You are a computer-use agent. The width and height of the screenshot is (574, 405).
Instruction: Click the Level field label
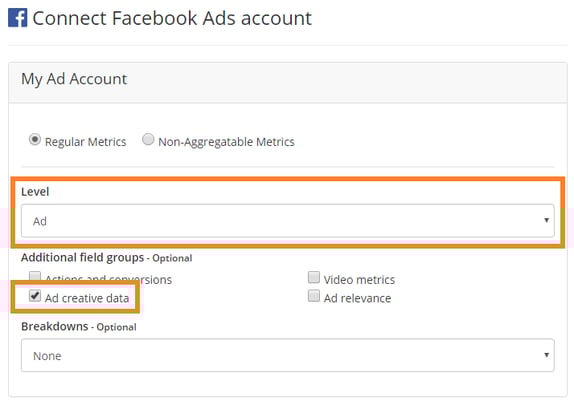pyautogui.click(x=35, y=192)
